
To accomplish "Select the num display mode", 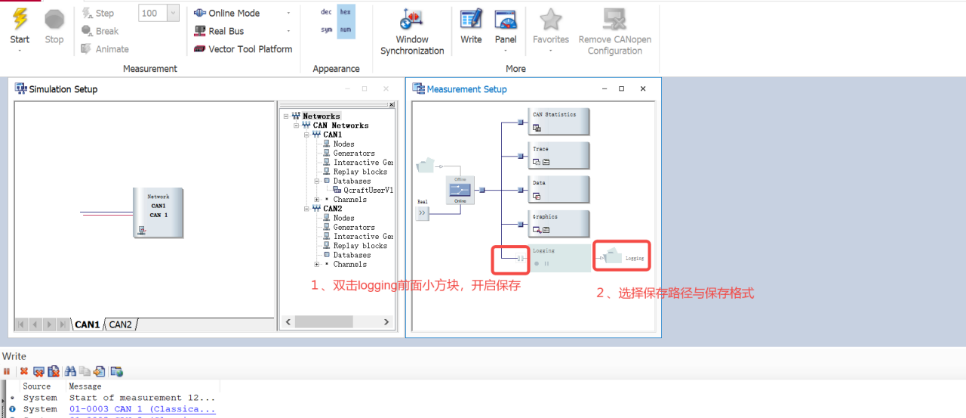I will [x=346, y=29].
